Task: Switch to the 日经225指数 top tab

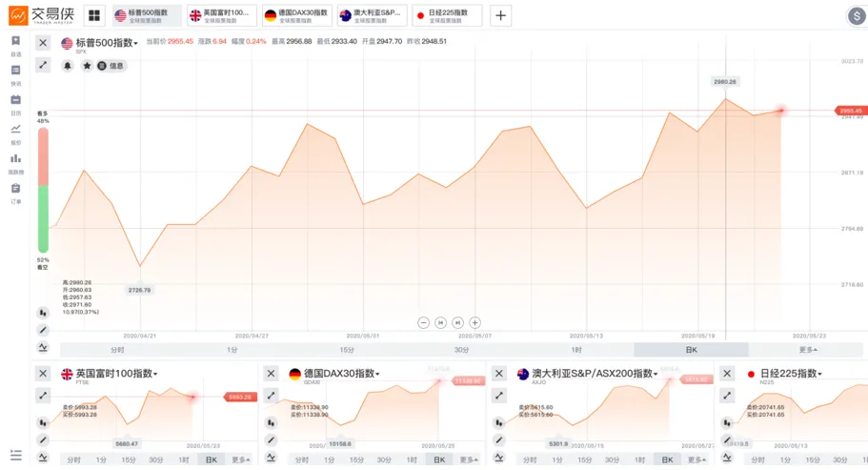Action: point(447,15)
